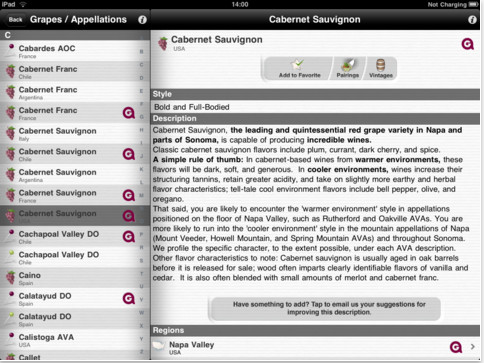
Task: Tap grape icon on Caino row
Action: point(11,278)
